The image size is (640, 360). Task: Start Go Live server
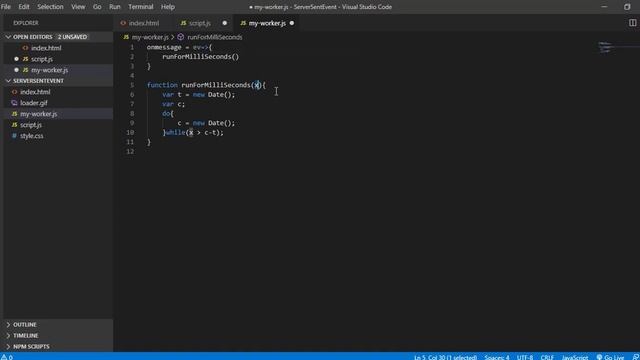(611, 357)
